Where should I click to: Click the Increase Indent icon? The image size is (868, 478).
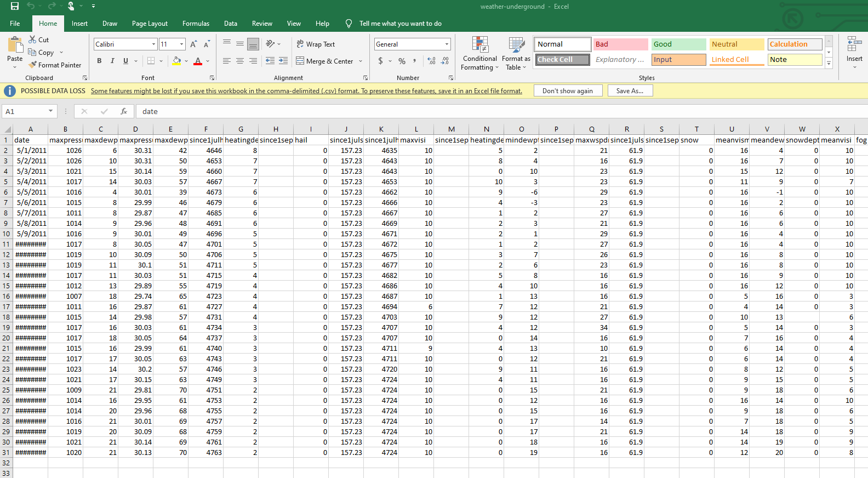(283, 61)
